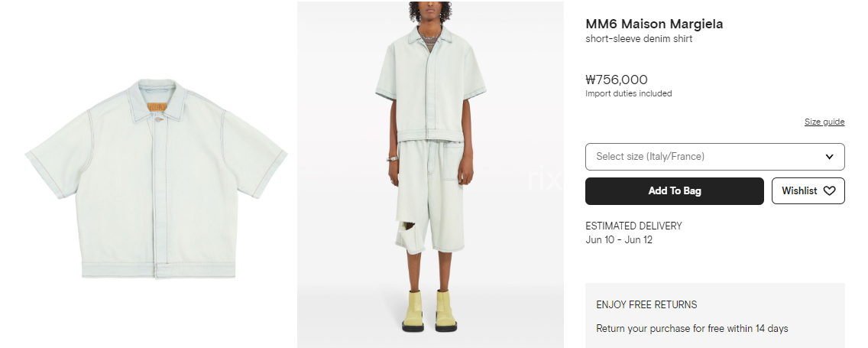Click the ENJOY FREE RETURNS heading
This screenshot has height=348, width=868.
click(646, 304)
